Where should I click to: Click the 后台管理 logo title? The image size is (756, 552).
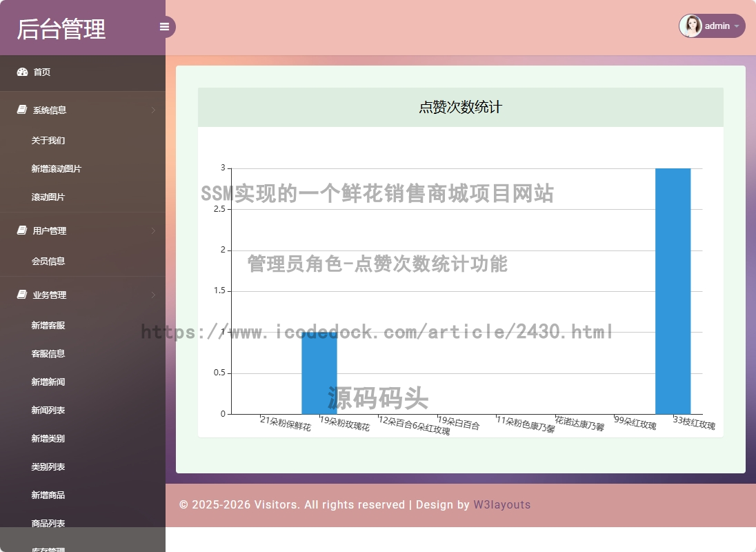61,29
